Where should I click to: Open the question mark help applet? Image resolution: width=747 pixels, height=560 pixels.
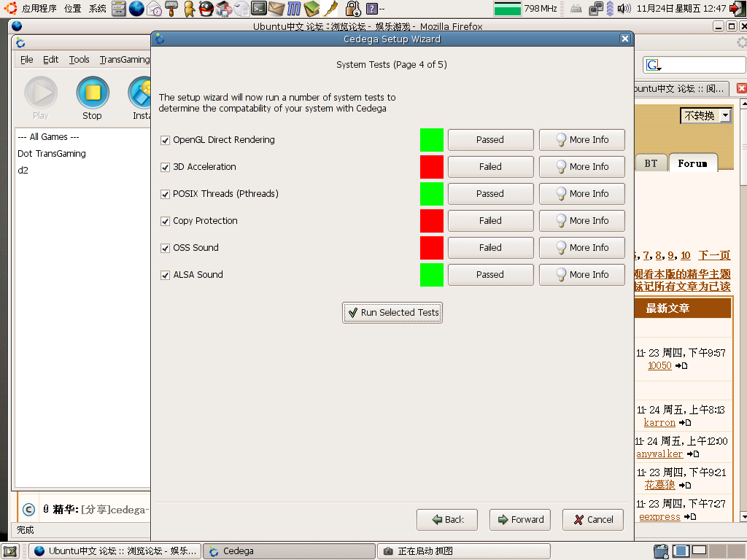point(371,9)
